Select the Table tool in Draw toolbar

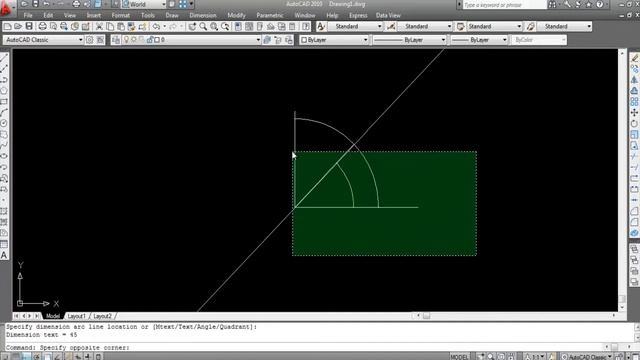[x=4, y=244]
